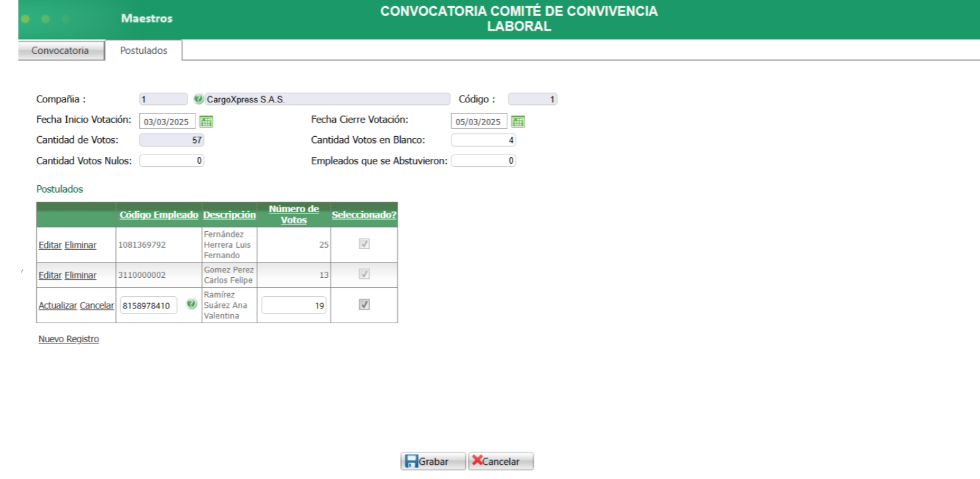Add a Nuevo Registro entry

click(69, 339)
